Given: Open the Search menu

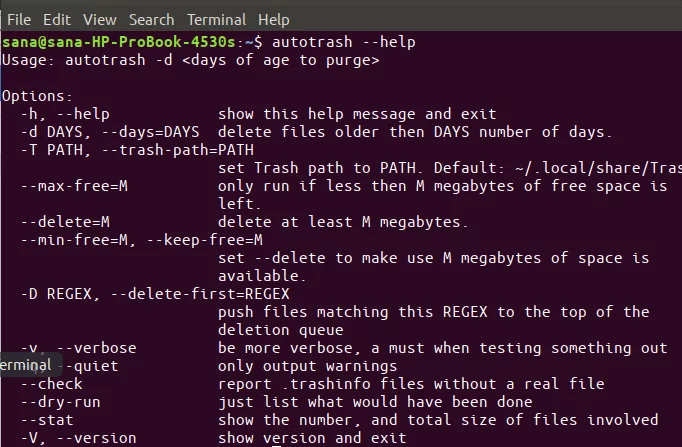Looking at the screenshot, I should 151,20.
